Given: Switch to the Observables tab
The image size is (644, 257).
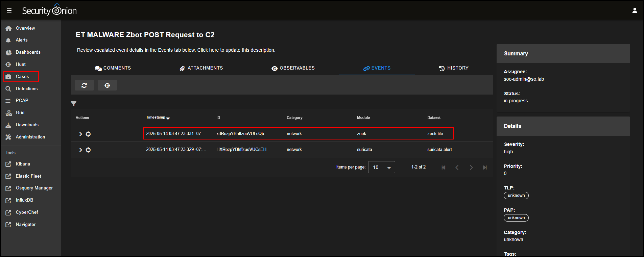Looking at the screenshot, I should (293, 68).
